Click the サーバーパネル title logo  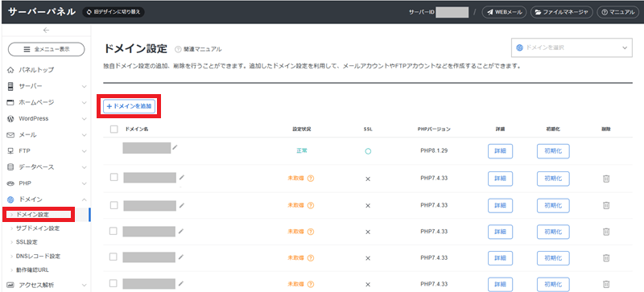click(42, 12)
